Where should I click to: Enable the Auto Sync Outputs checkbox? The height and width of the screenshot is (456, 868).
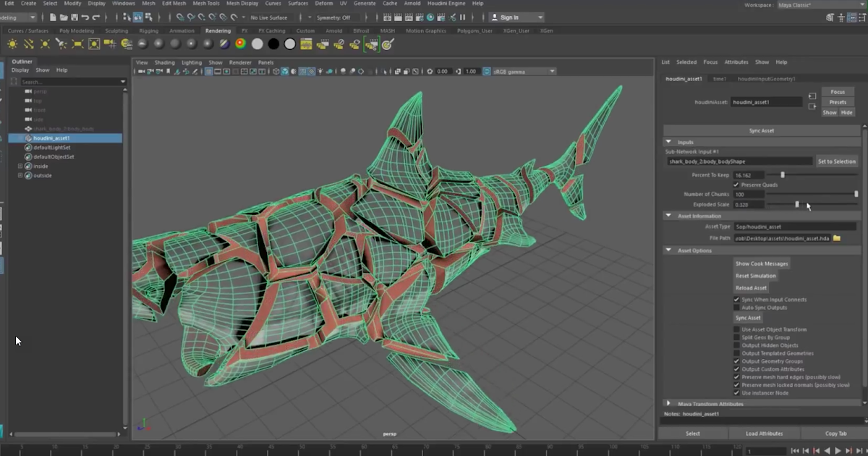pyautogui.click(x=736, y=308)
